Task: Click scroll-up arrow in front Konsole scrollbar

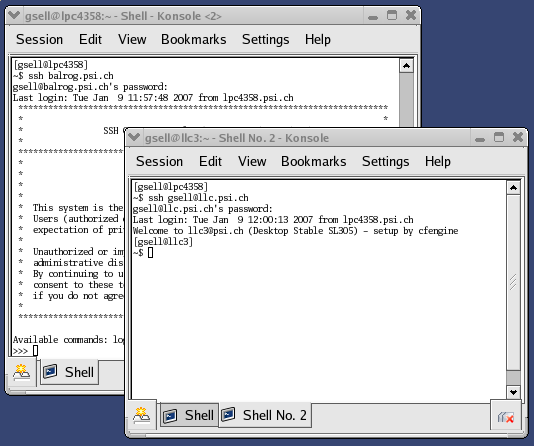Action: (x=513, y=188)
